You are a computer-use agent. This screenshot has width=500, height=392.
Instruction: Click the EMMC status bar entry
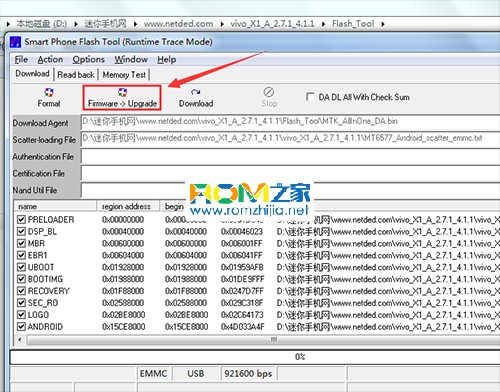[153, 374]
